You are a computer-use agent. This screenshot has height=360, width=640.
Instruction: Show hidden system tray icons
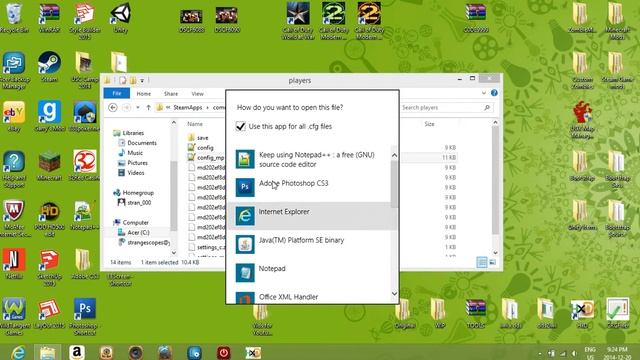pos(540,353)
